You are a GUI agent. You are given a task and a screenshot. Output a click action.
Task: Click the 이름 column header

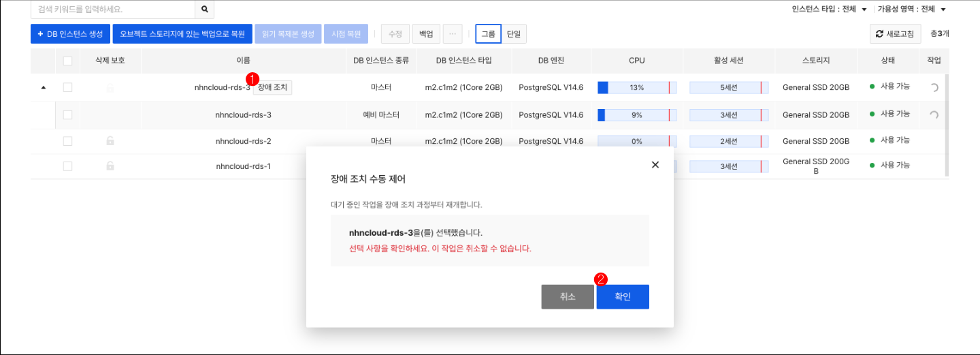[x=243, y=61]
